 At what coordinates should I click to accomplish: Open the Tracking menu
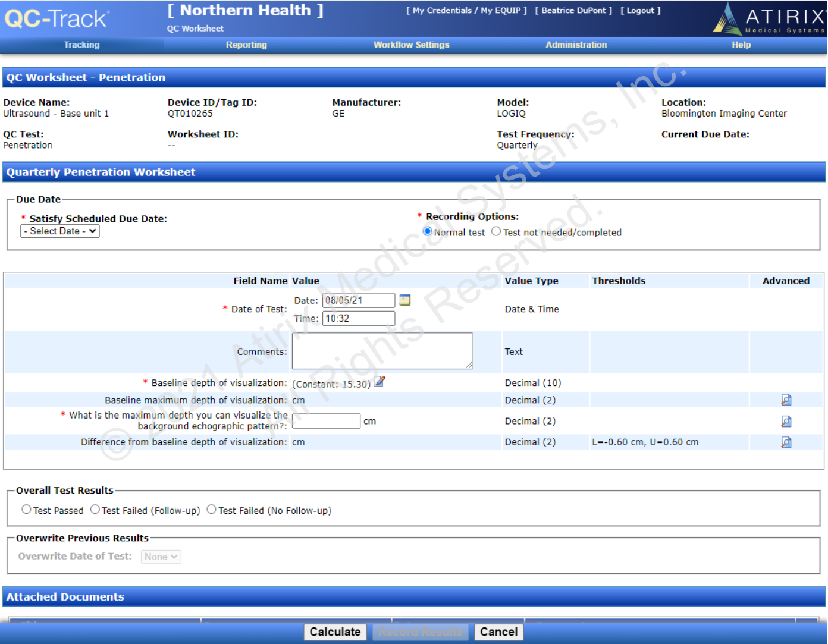(x=81, y=45)
